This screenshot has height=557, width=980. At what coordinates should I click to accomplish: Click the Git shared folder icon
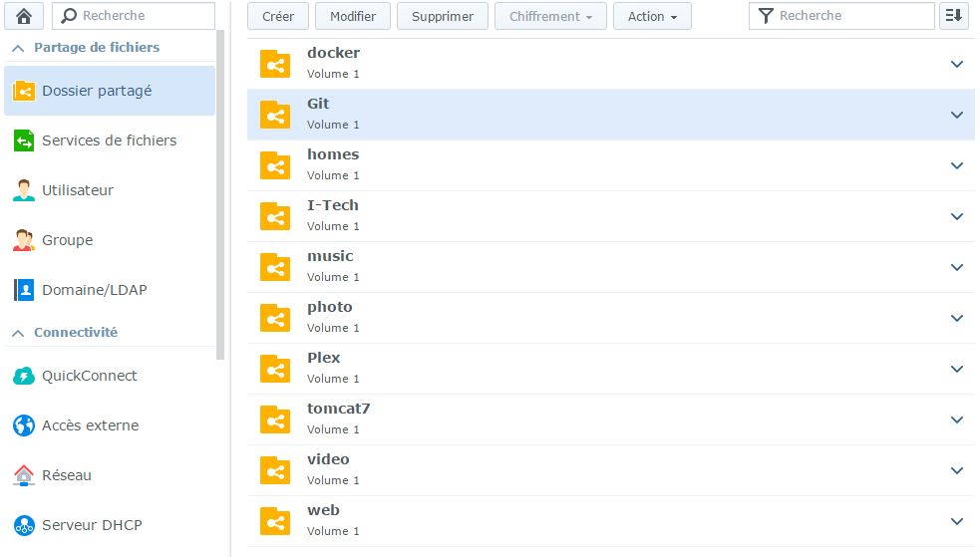pos(275,115)
